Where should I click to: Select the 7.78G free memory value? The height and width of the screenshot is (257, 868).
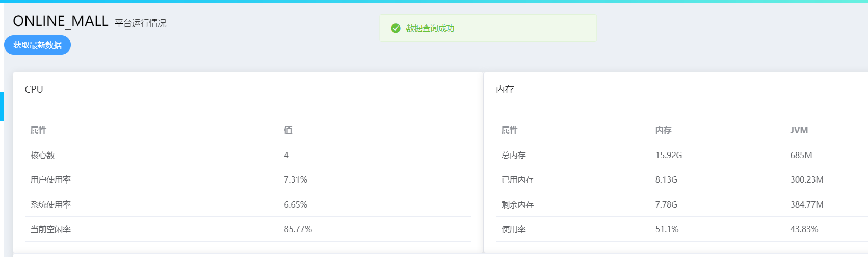(x=666, y=204)
